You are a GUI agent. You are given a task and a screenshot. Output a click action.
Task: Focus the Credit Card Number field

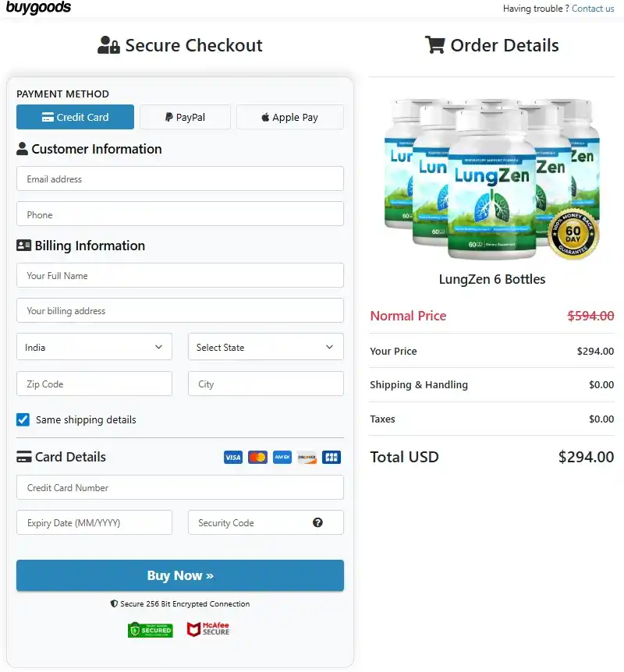coord(179,488)
